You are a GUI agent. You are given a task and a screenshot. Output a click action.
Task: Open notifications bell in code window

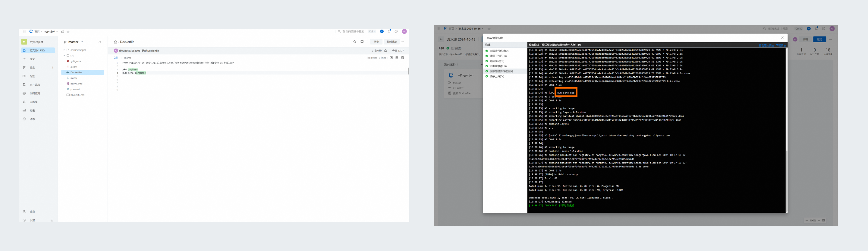[x=389, y=31]
